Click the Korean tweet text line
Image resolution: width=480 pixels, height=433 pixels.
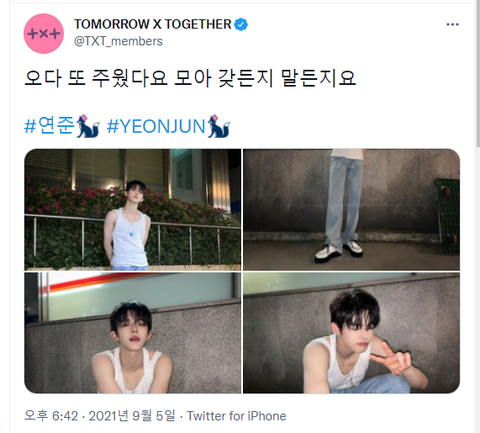click(190, 78)
